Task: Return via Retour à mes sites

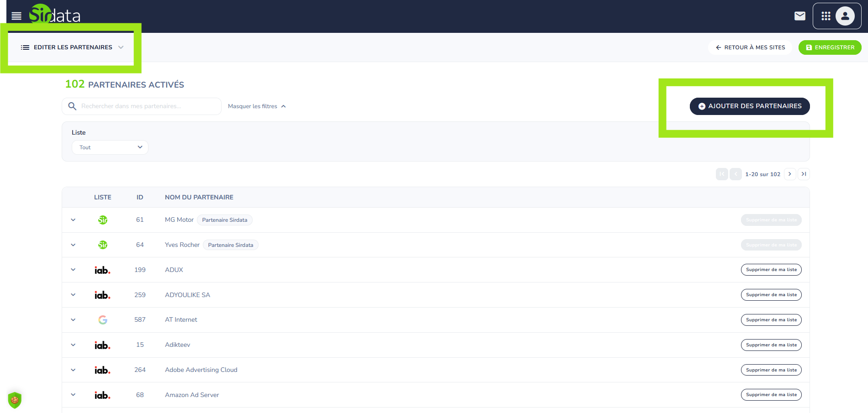Action: (750, 47)
